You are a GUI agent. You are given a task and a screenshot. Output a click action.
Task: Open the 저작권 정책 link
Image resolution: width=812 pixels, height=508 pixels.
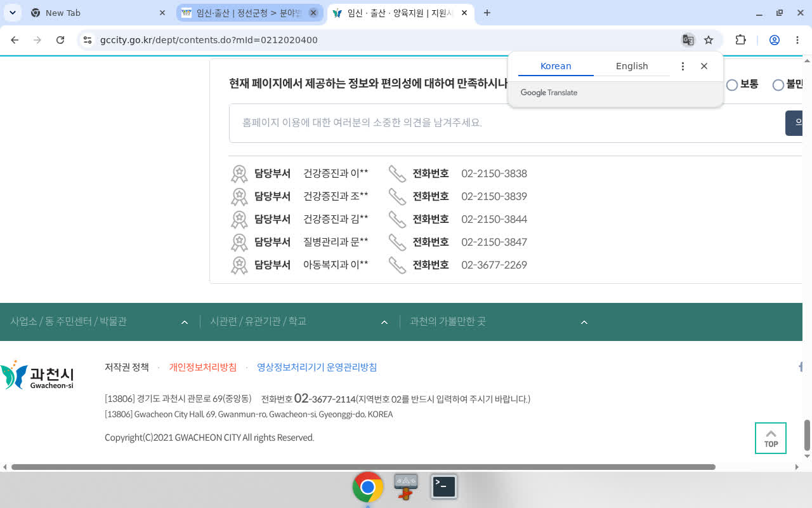[127, 367]
